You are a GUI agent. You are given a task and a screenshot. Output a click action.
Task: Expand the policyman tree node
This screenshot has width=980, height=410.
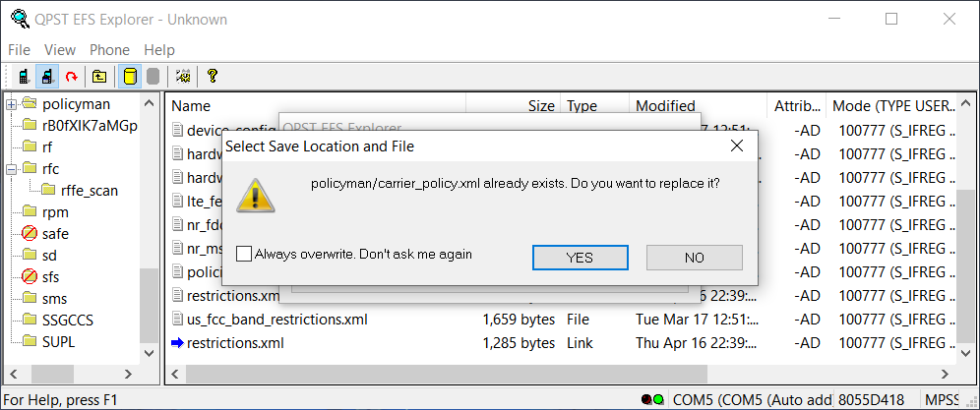click(x=11, y=104)
